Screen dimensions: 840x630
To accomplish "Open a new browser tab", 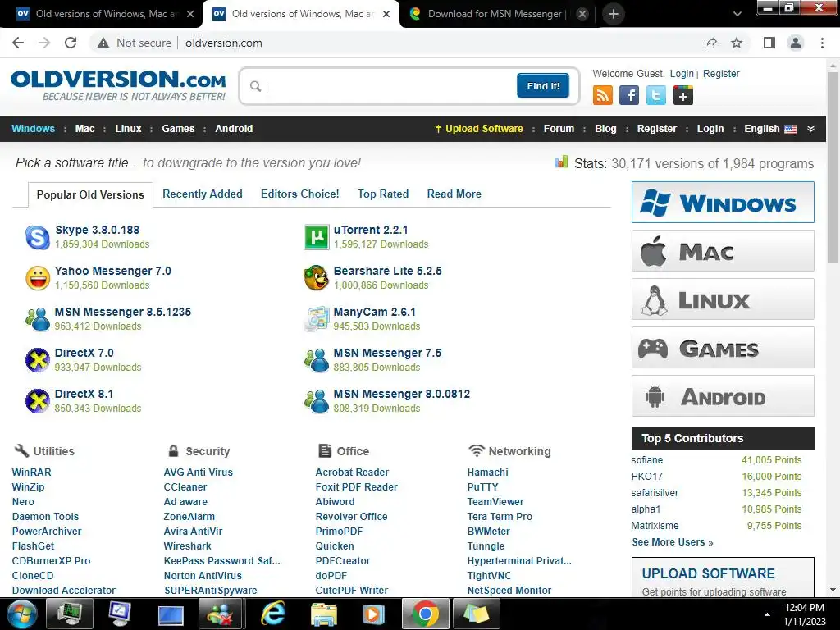I will click(614, 14).
